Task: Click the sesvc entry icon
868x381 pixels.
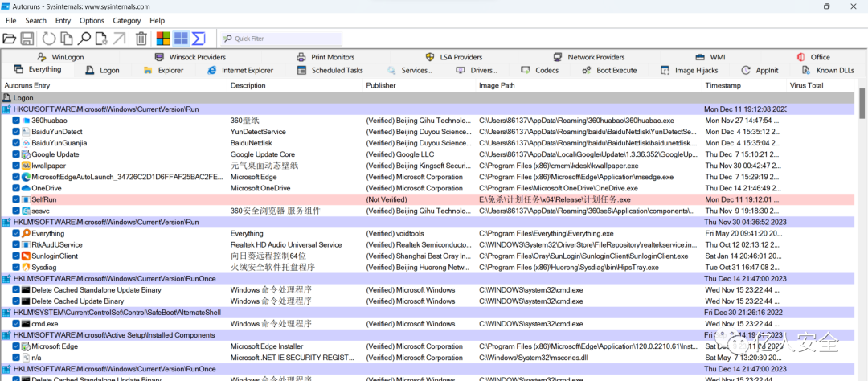Action: pos(26,211)
